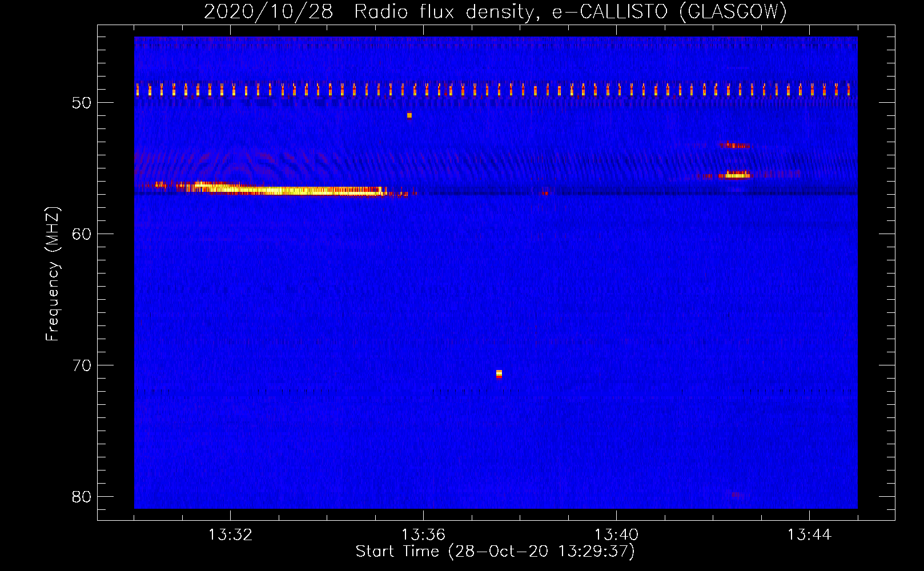Click the short yellow burst at 55.5 MHz near 13:42
This screenshot has height=571, width=924.
(x=737, y=175)
